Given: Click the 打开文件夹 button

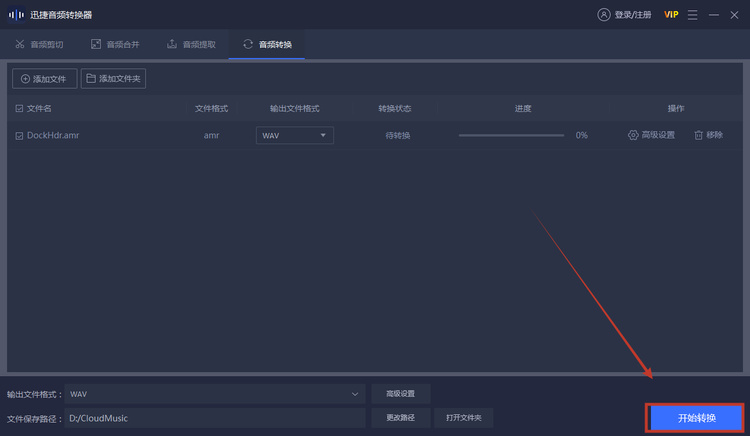Looking at the screenshot, I should (x=463, y=418).
